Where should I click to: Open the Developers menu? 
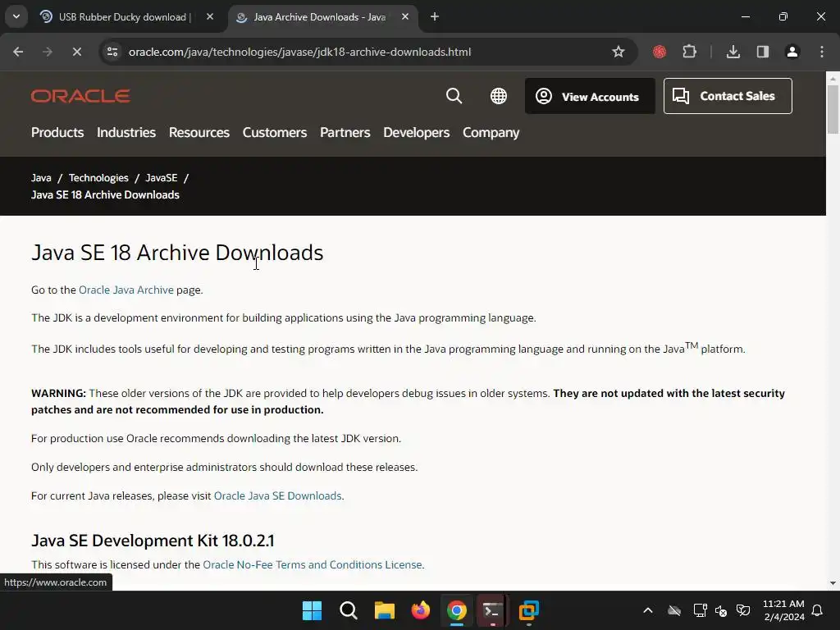tap(416, 132)
